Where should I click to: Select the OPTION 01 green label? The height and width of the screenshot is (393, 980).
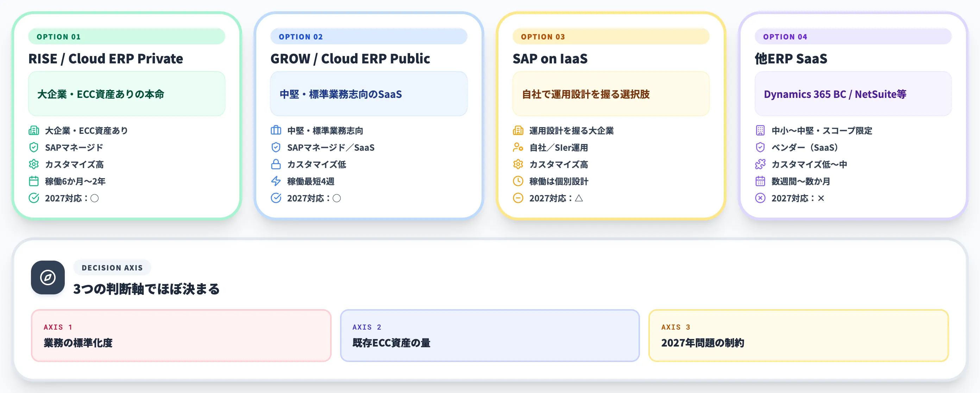127,37
